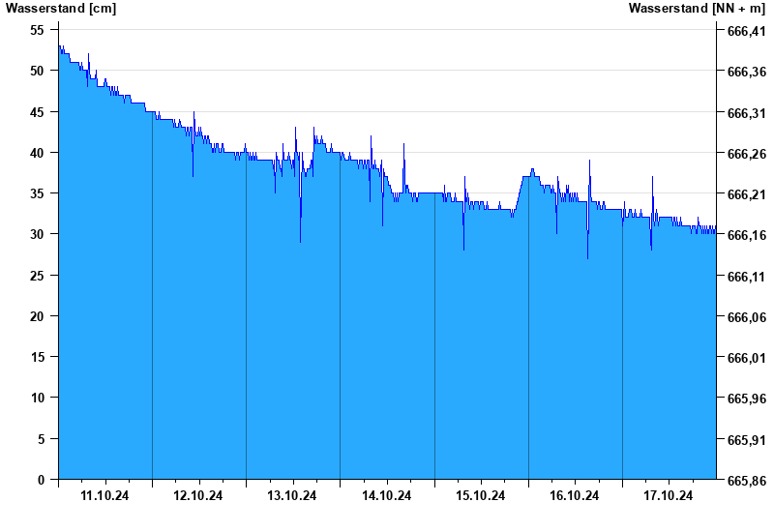Click the left axis value 0
Image resolution: width=774 pixels, height=532 pixels.
[41, 480]
